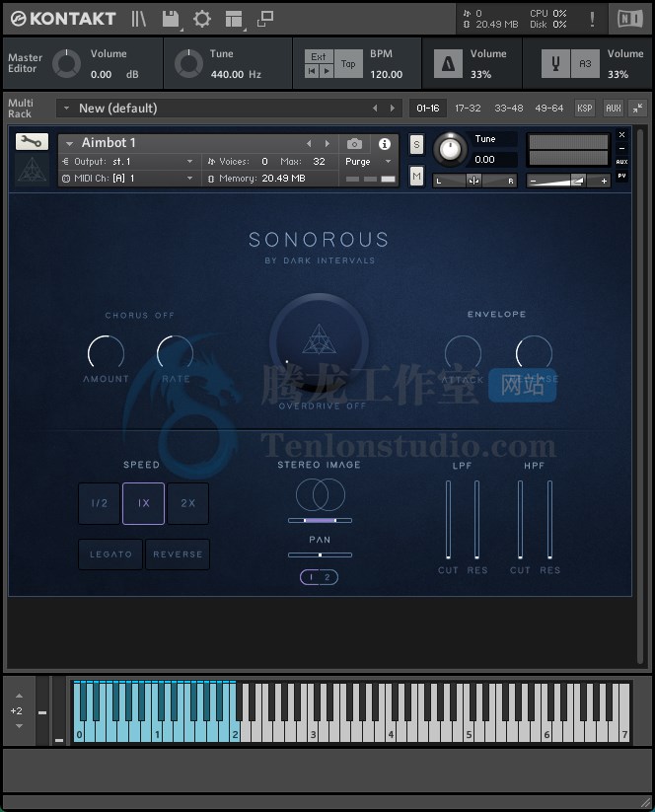The height and width of the screenshot is (812, 655).
Task: Open the Kontakt library browser icon
Action: pos(138,19)
